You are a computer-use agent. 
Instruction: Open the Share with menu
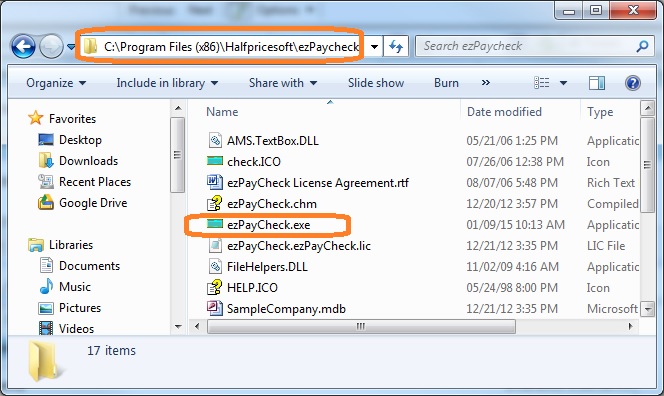pyautogui.click(x=283, y=83)
